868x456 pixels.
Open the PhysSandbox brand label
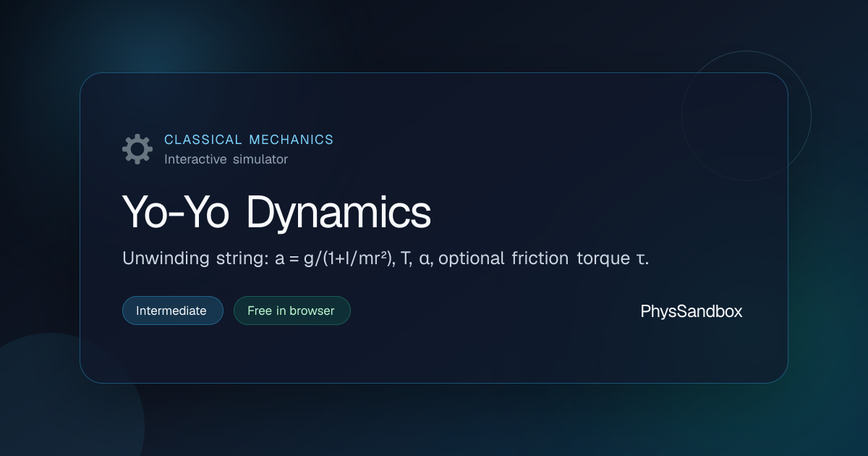coord(692,311)
